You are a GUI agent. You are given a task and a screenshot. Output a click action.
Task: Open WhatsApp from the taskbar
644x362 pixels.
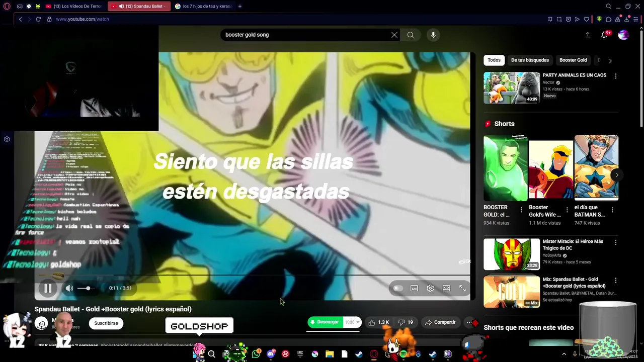[x=256, y=354]
